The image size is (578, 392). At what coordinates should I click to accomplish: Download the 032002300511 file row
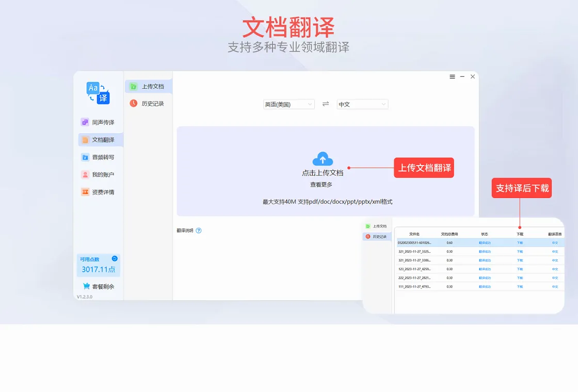520,243
